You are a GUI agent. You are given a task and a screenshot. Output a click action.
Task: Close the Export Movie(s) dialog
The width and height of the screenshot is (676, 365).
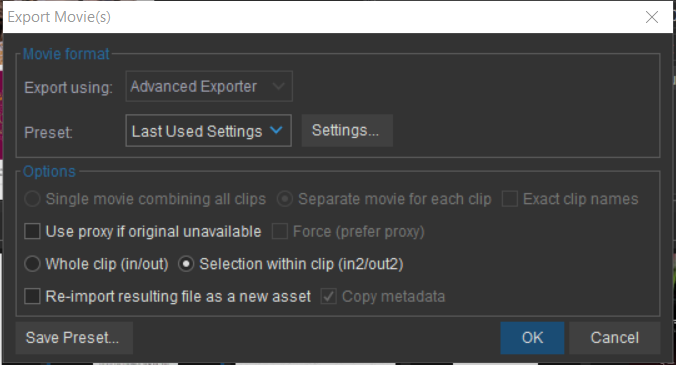651,17
